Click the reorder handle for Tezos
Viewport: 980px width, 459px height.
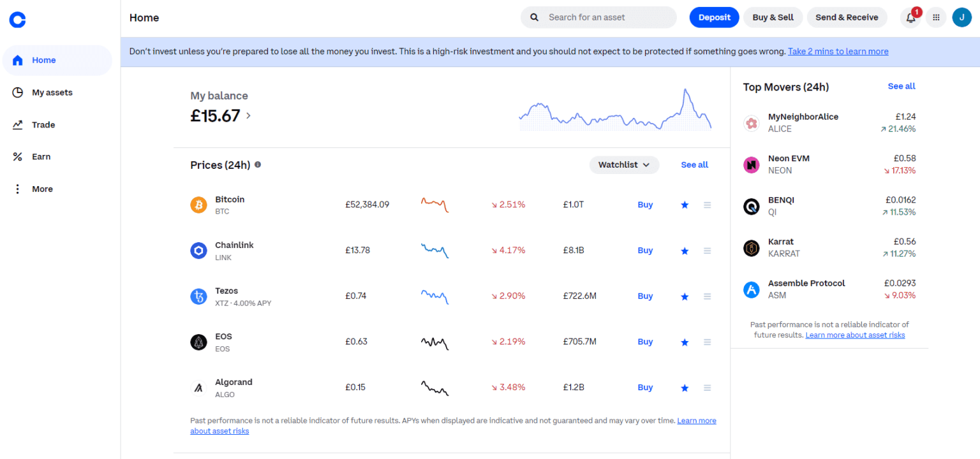pyautogui.click(x=707, y=296)
